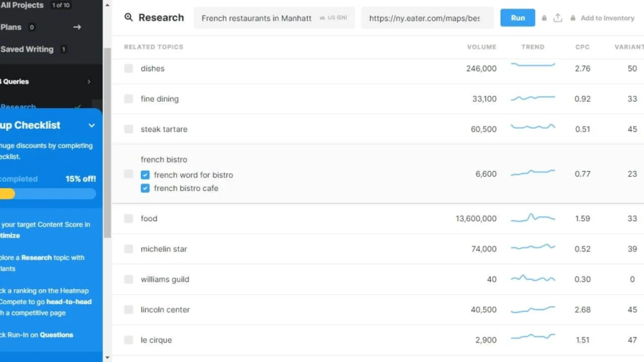Select the lincoln center topic name
This screenshot has width=644, height=362.
click(165, 310)
